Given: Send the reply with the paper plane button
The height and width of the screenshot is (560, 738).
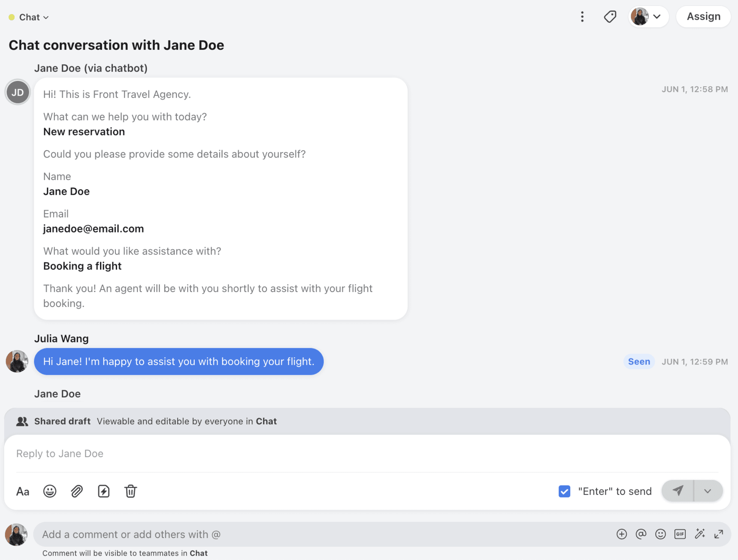Looking at the screenshot, I should tap(678, 491).
